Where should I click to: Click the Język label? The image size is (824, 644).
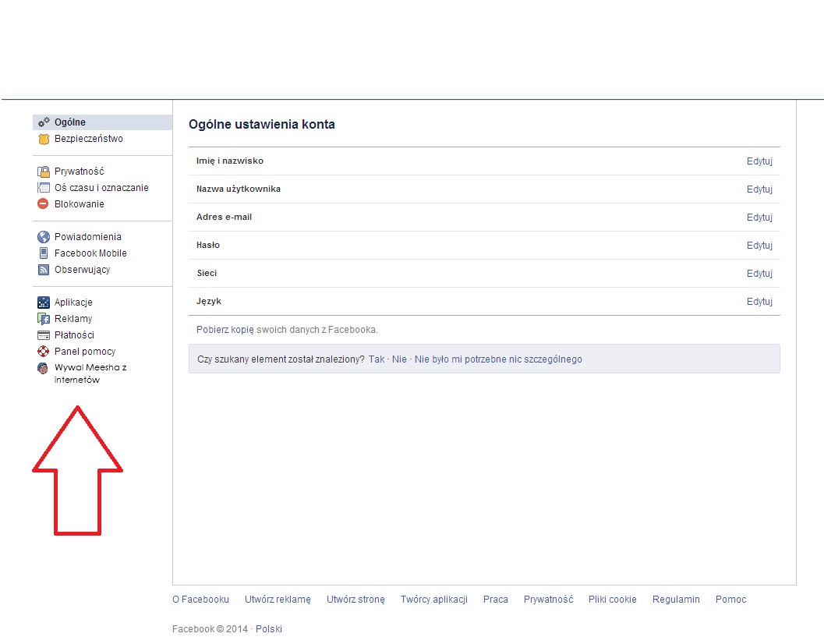coord(209,301)
